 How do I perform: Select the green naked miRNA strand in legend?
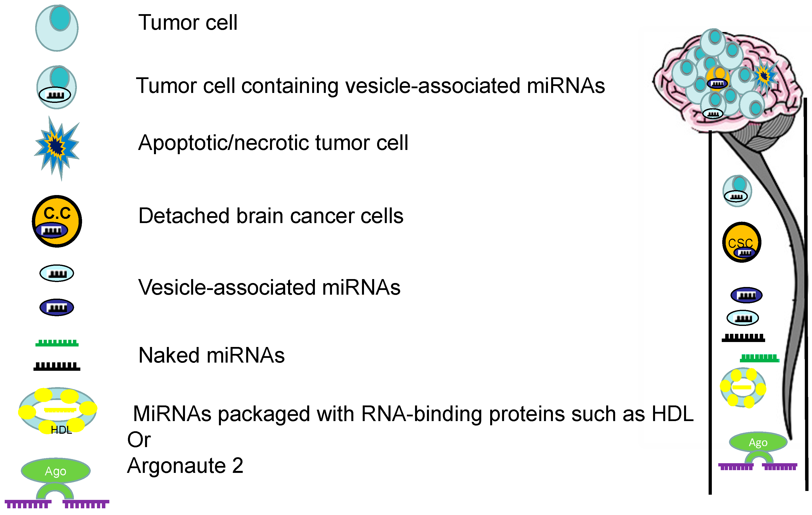pos(57,343)
